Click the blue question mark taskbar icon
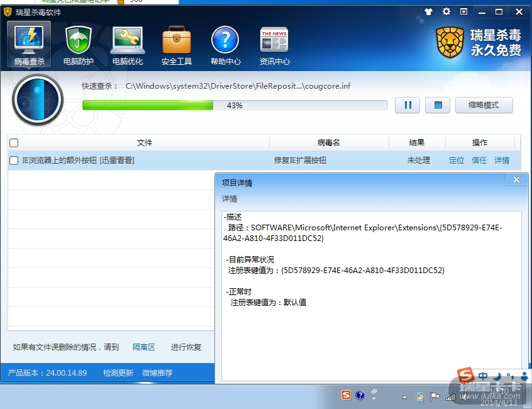Viewport: 532px width, 409px height. click(x=360, y=395)
